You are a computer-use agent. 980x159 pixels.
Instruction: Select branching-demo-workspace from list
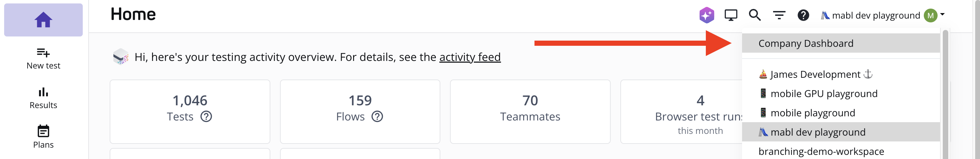point(821,151)
